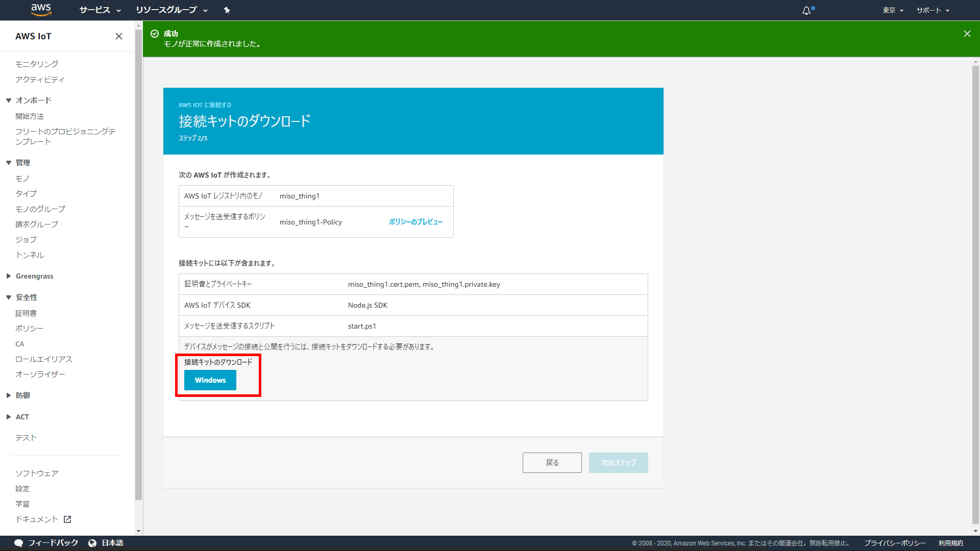Collapse the 管理 section
This screenshot has height=551, width=980.
point(9,163)
